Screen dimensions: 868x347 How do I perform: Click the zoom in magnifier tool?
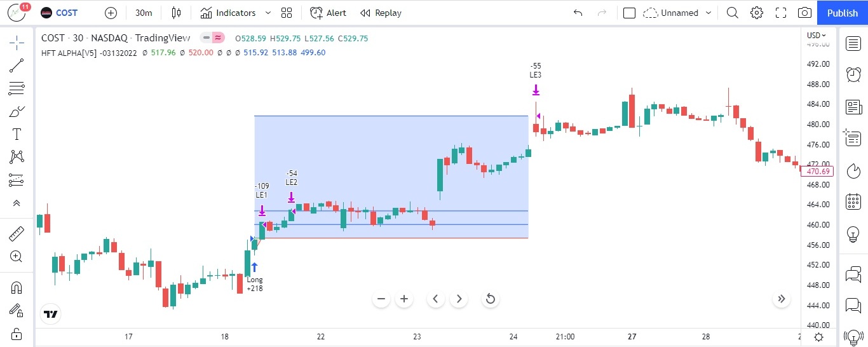[17, 257]
